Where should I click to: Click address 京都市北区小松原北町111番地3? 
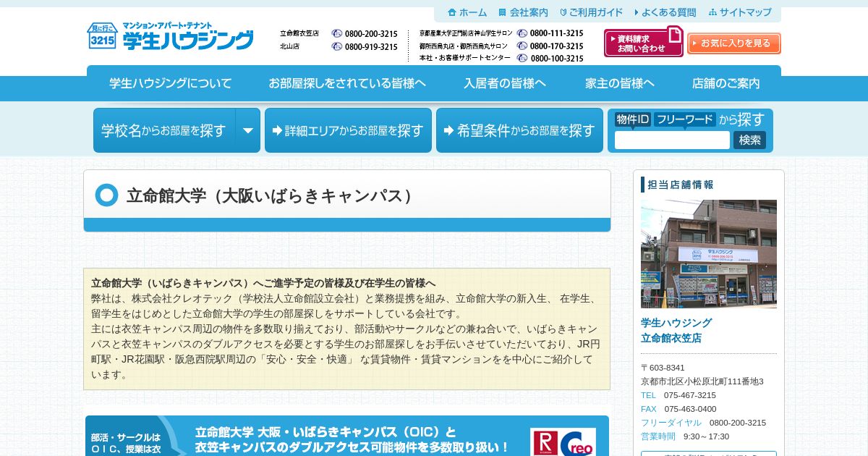point(702,381)
